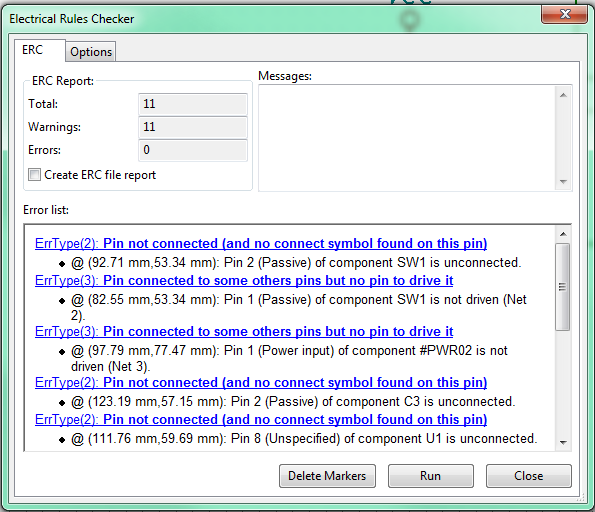The height and width of the screenshot is (512, 595).
Task: Open the ErrType(3) link above the SW1 Pin 1 entry
Action: point(244,280)
